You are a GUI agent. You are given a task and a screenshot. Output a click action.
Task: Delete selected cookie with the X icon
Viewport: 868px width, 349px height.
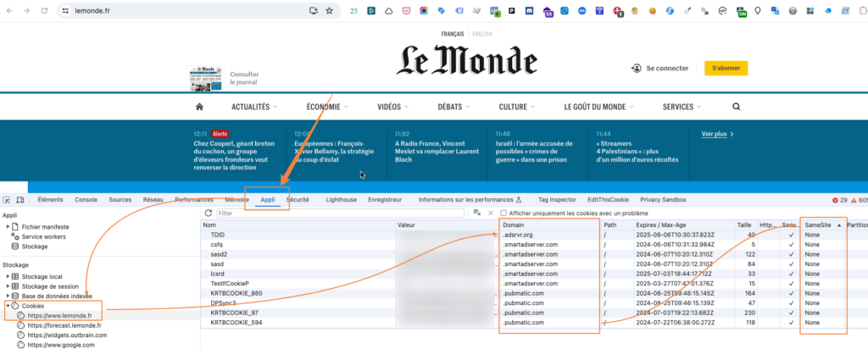pos(491,213)
